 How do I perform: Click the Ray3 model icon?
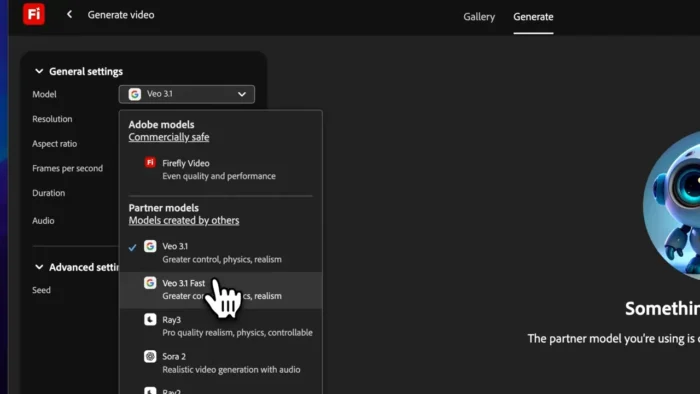pyautogui.click(x=150, y=319)
